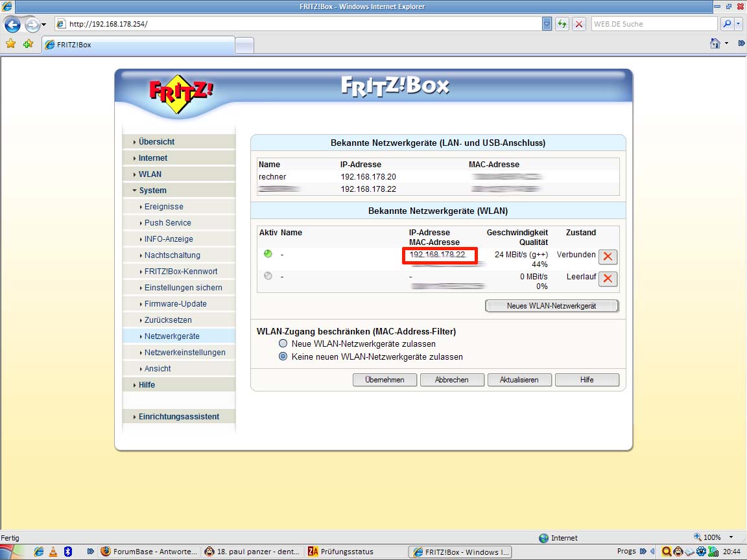Image resolution: width=747 pixels, height=560 pixels.
Task: Refresh the page with green arrows icon
Action: click(x=562, y=24)
